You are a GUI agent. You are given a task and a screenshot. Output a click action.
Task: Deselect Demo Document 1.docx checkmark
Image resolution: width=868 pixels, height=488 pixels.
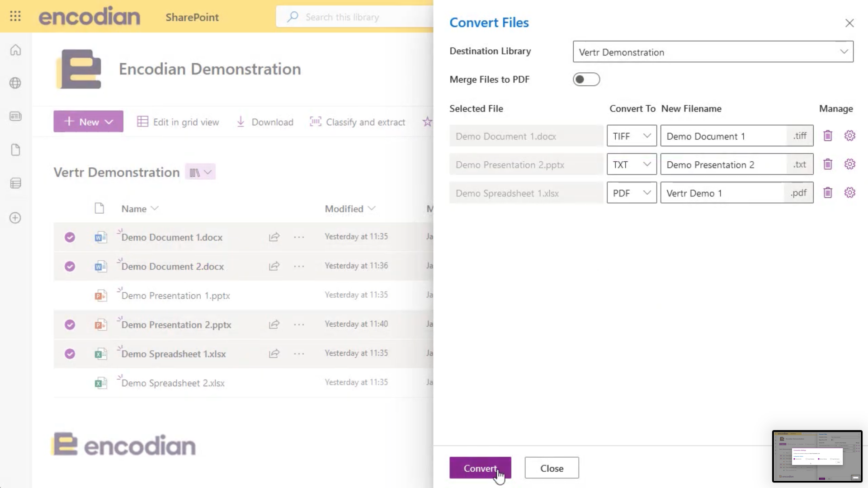(x=70, y=237)
